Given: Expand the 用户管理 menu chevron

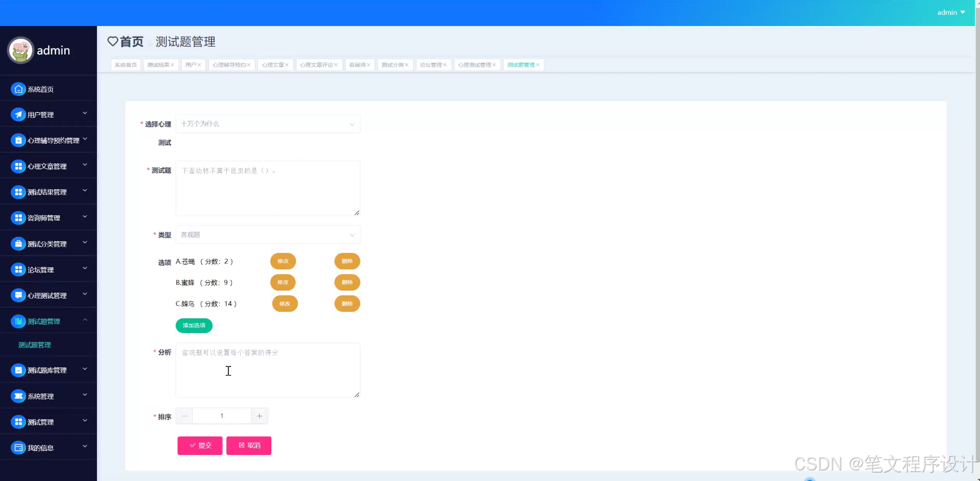Looking at the screenshot, I should tap(85, 113).
